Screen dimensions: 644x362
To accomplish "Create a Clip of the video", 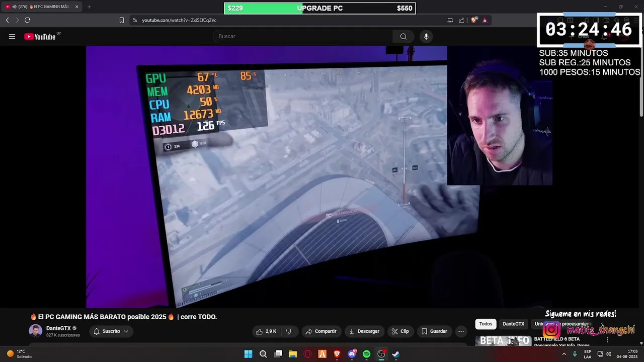I will pos(400,331).
